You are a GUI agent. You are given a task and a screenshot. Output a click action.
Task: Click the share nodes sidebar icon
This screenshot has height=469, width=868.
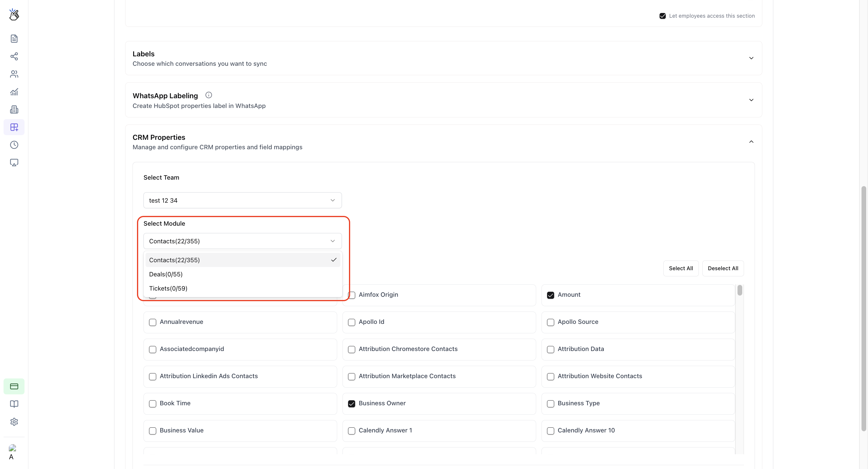click(x=14, y=56)
